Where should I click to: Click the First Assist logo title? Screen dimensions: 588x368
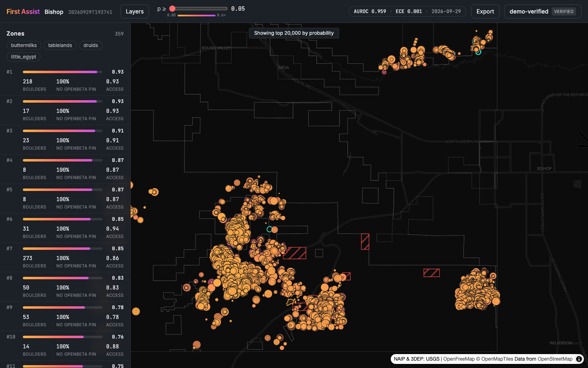tap(23, 11)
